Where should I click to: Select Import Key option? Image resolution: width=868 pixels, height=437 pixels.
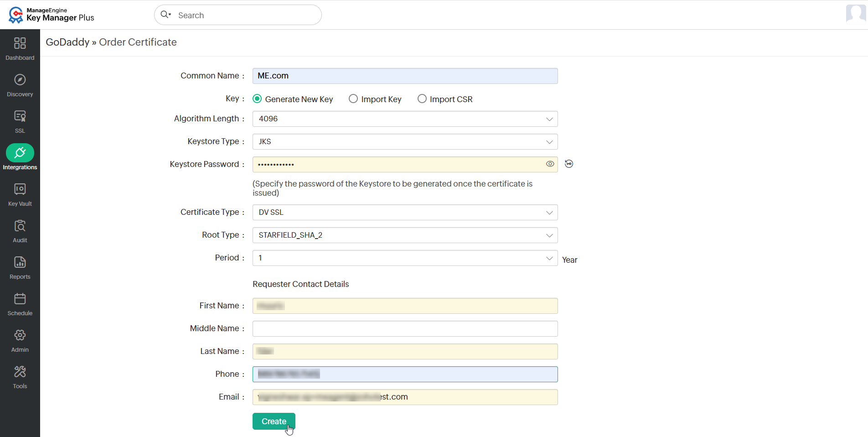[x=353, y=99]
